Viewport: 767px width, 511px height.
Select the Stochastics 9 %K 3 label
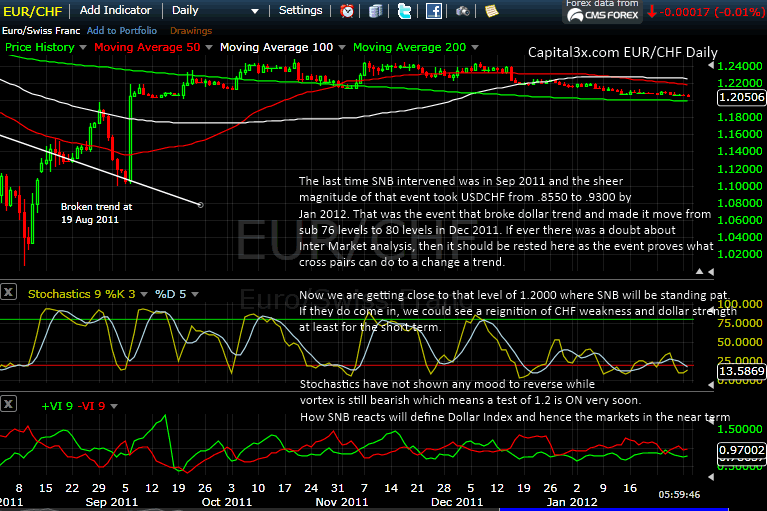click(x=82, y=294)
